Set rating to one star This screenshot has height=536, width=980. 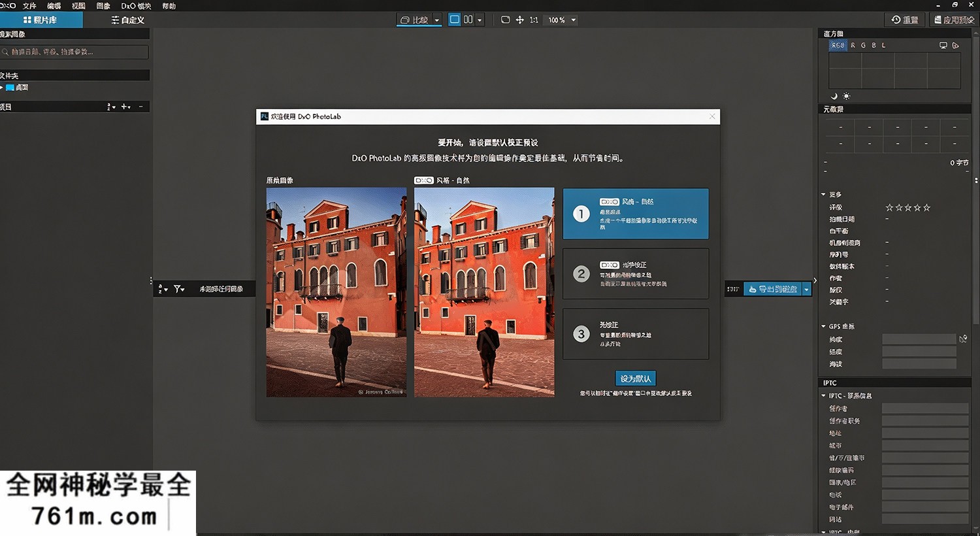tap(889, 207)
